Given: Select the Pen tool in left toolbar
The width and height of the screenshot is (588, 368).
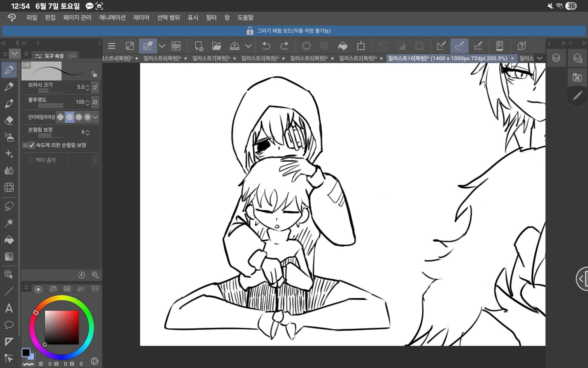Looking at the screenshot, I should (9, 70).
